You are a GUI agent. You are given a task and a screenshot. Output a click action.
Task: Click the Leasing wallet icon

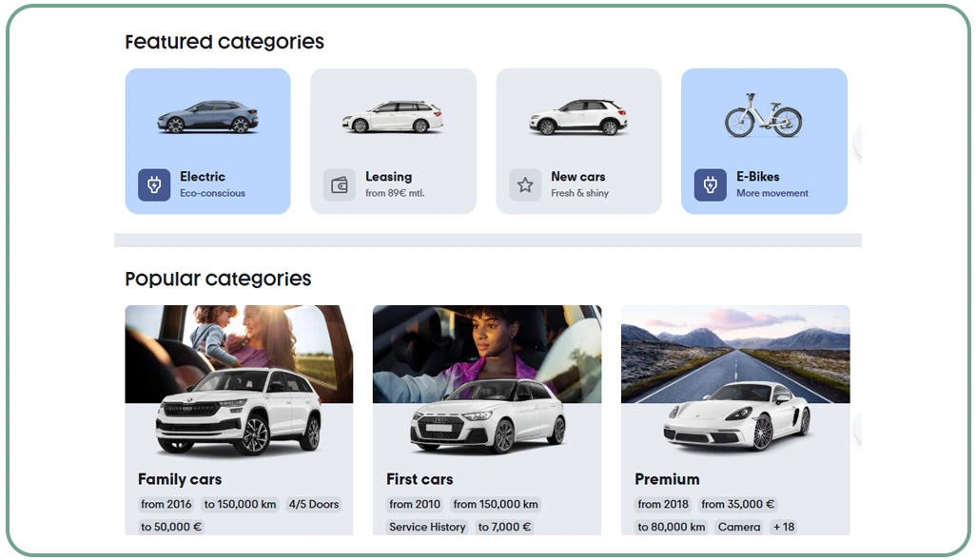pyautogui.click(x=340, y=184)
